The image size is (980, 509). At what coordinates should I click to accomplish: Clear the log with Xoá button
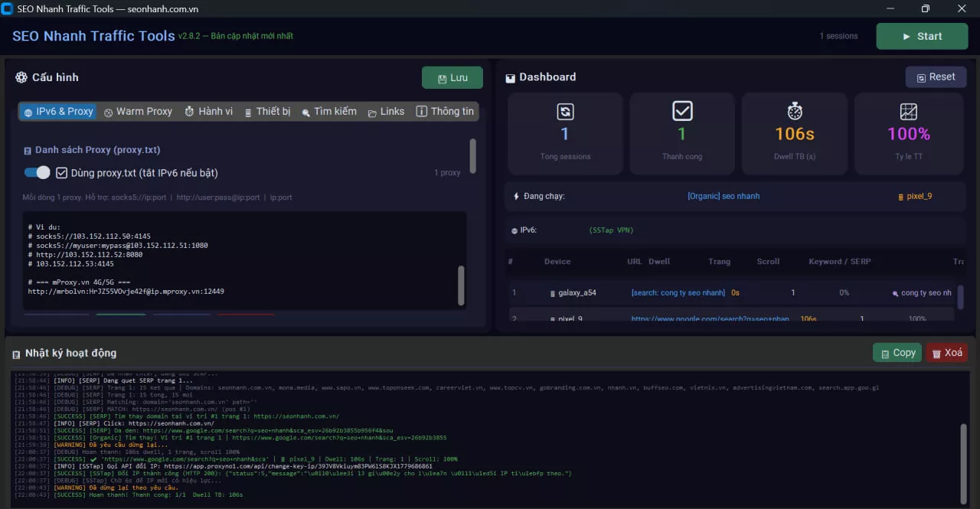point(947,353)
